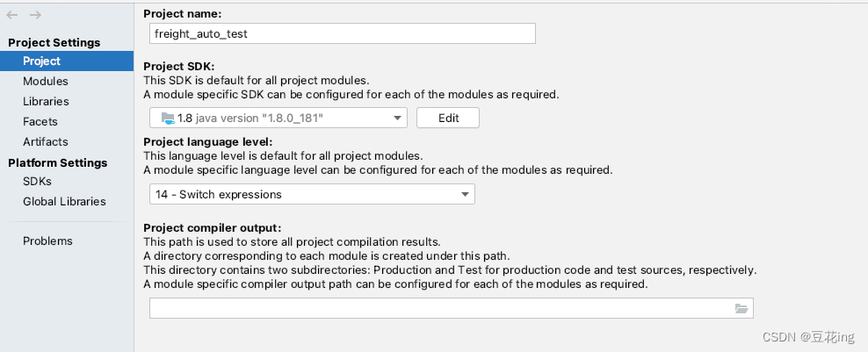Screen dimensions: 868x352
Task: Select the 1.8 java version SDK combo box
Action: pos(278,118)
